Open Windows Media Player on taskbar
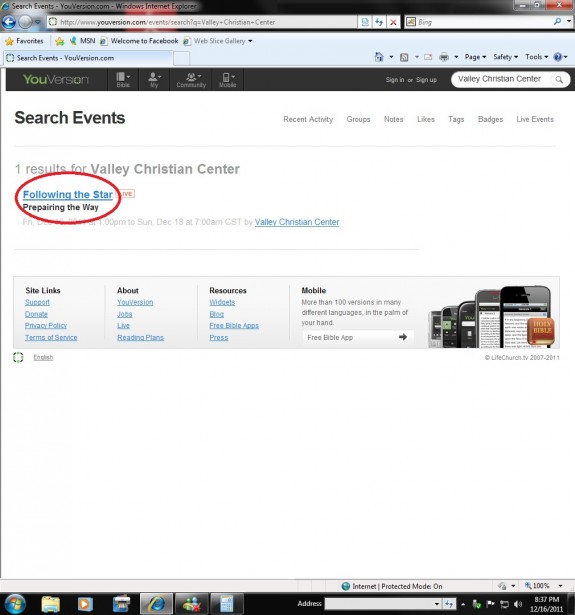Image resolution: width=575 pixels, height=615 pixels. point(85,604)
